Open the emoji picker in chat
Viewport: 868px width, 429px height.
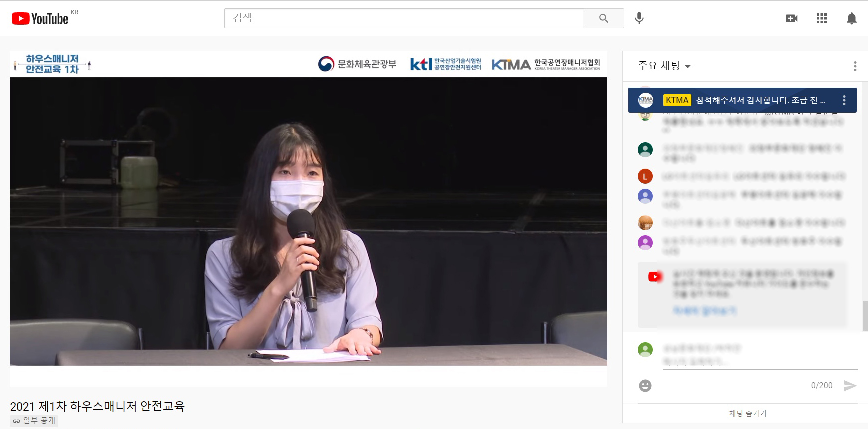[645, 386]
